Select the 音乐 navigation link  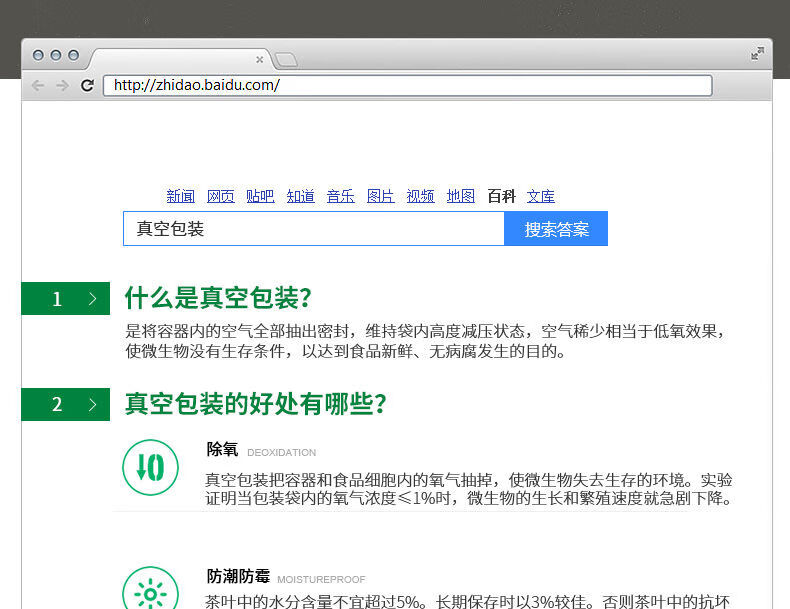(x=340, y=196)
